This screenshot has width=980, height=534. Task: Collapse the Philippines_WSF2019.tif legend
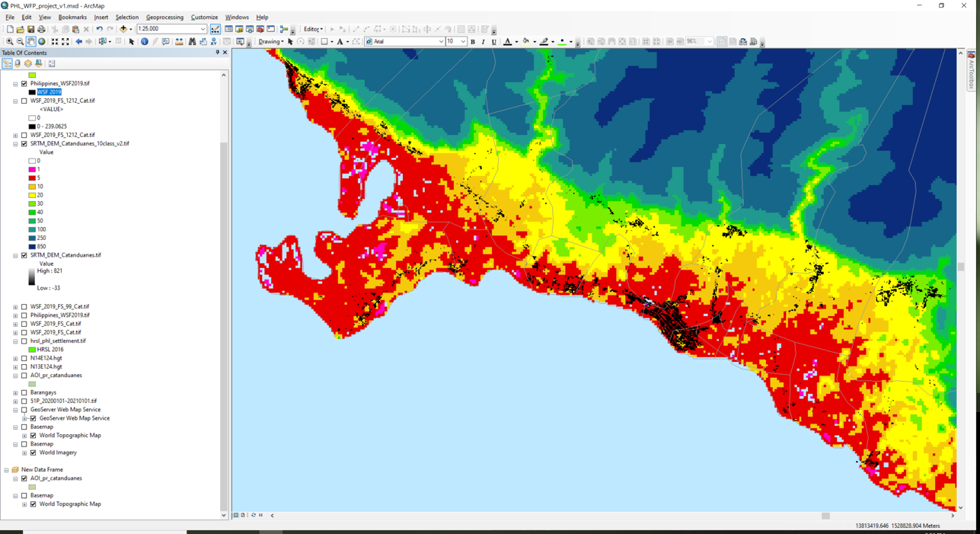click(15, 84)
